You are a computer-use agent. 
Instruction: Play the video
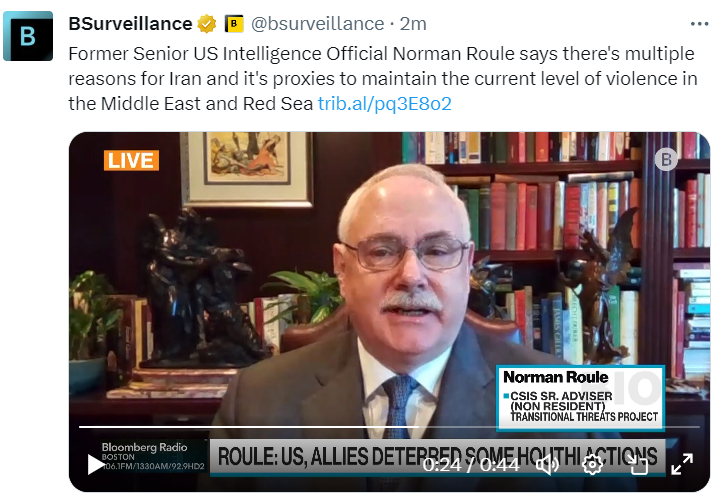(x=96, y=464)
